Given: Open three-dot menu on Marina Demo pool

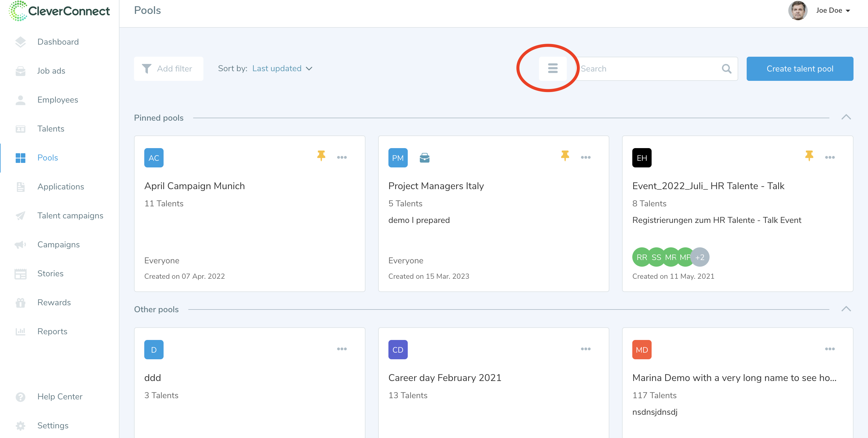Looking at the screenshot, I should pos(829,349).
